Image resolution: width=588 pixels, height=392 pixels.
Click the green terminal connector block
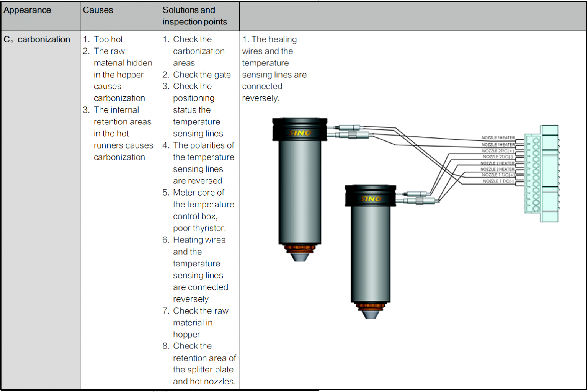tap(542, 172)
